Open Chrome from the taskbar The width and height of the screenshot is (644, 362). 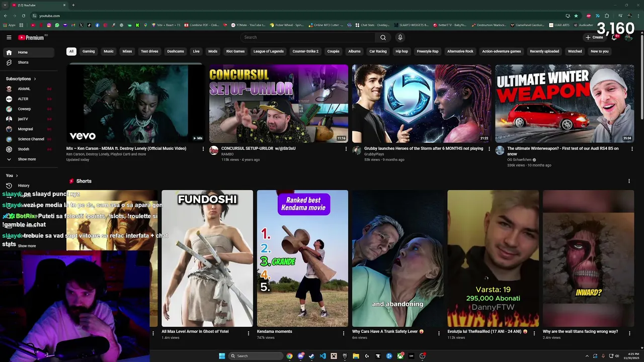(289, 356)
